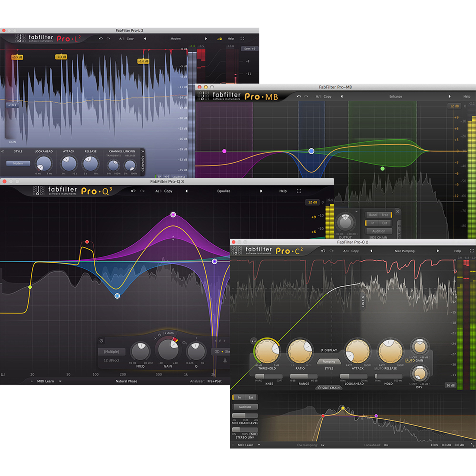
Task: Open full screen mode icon in Pro-C 2
Action: point(472,251)
